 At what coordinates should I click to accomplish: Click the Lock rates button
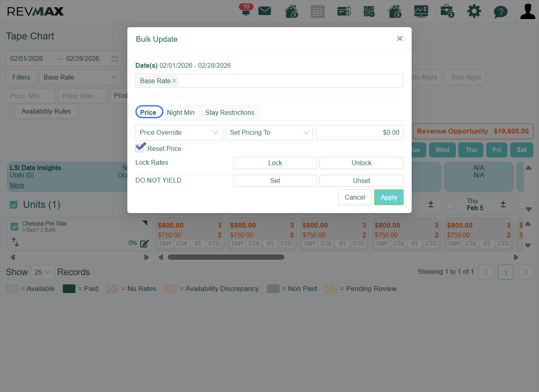pyautogui.click(x=275, y=163)
